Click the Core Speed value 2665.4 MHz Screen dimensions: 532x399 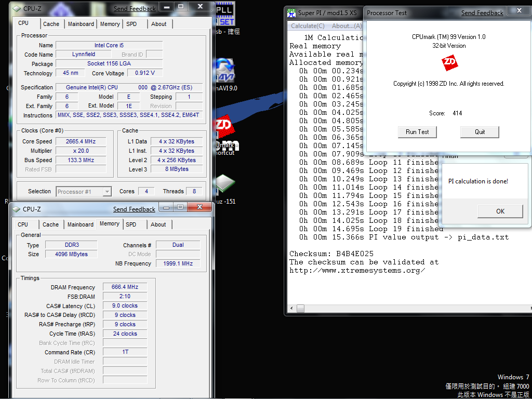pos(81,141)
